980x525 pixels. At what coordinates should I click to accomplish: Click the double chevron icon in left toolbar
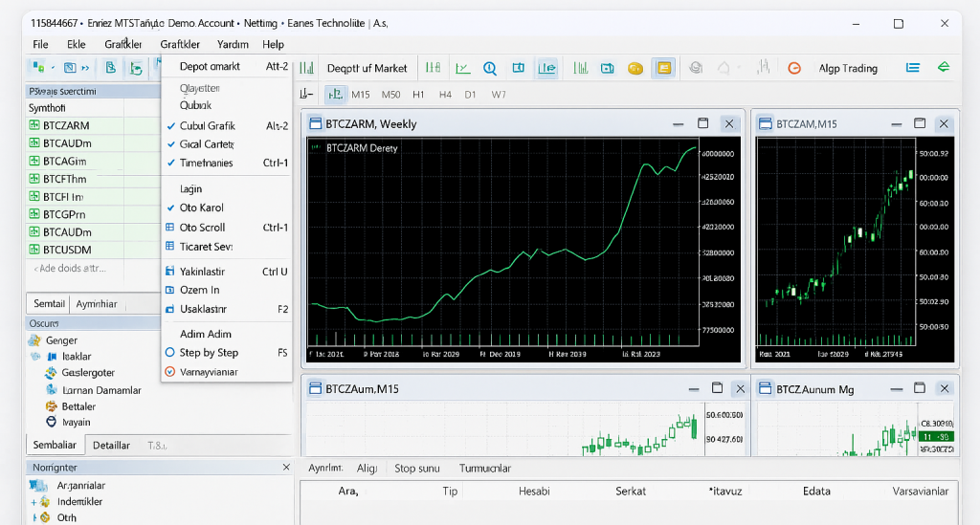[x=85, y=68]
